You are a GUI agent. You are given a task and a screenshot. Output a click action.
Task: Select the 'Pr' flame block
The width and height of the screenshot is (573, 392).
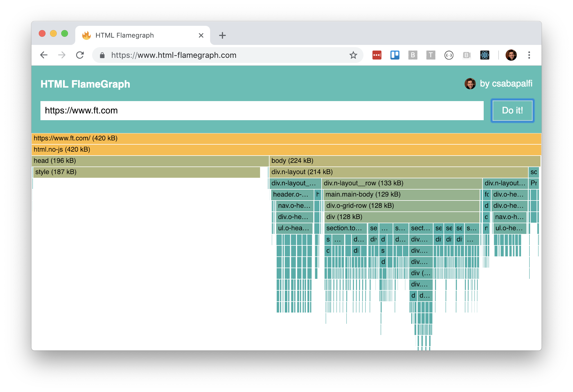(534, 183)
